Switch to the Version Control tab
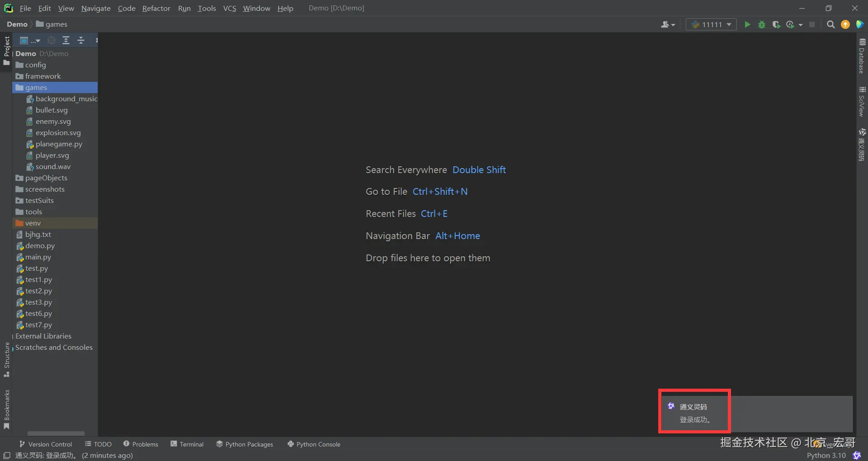Image resolution: width=868 pixels, height=461 pixels. coord(45,444)
